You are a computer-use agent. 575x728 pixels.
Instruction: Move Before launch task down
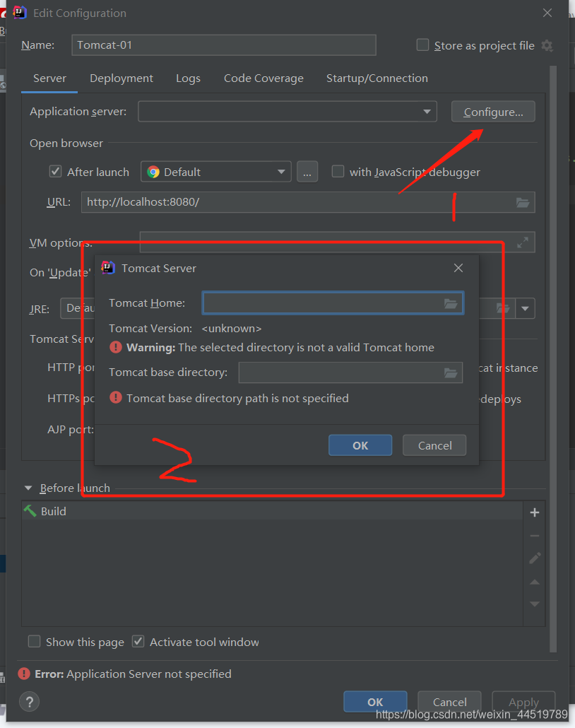(535, 604)
